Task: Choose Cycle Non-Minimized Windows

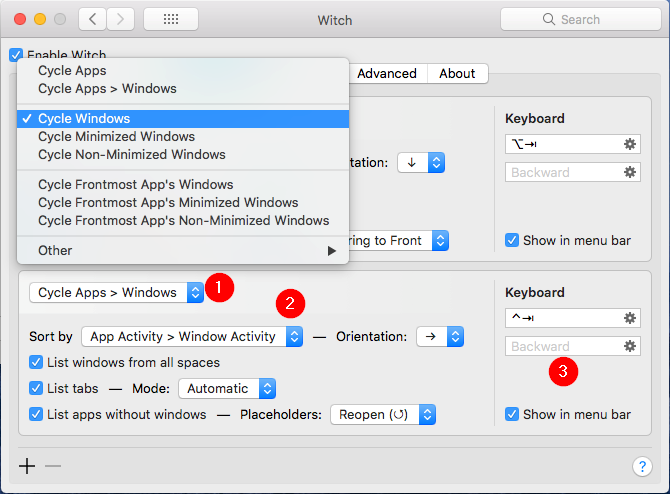Action: pyautogui.click(x=183, y=155)
